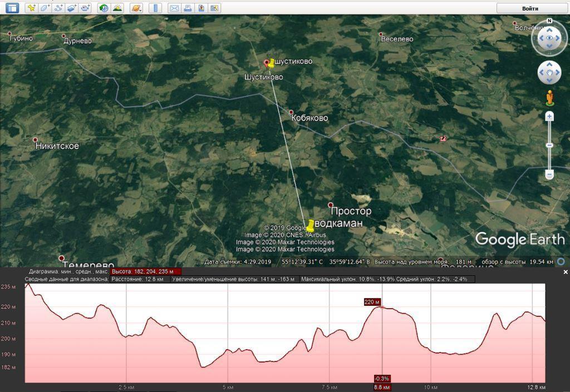
Task: Click look-up arrow on eye joystick
Action: (x=549, y=30)
